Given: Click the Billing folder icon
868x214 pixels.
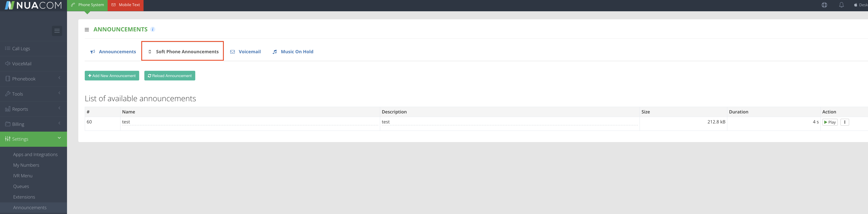Looking at the screenshot, I should (7, 124).
